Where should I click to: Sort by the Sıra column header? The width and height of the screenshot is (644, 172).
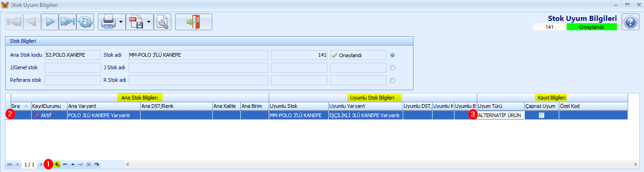click(x=20, y=106)
